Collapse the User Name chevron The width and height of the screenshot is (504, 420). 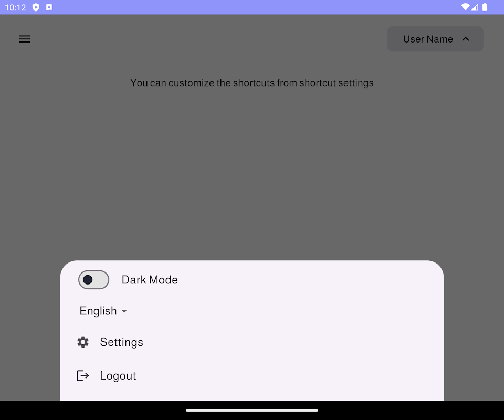(x=466, y=39)
